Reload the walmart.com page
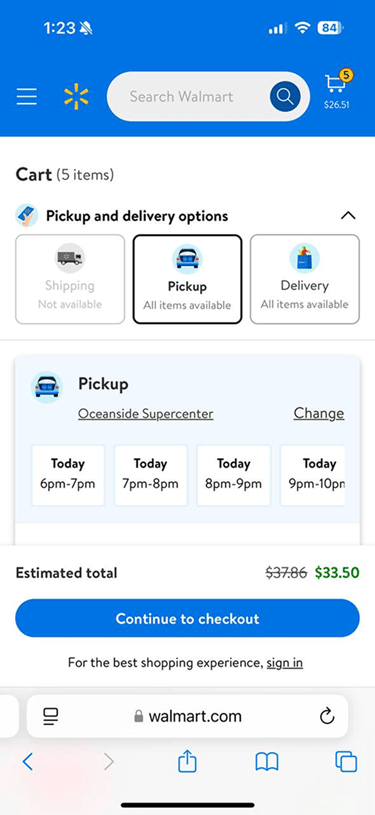Image resolution: width=375 pixels, height=815 pixels. (327, 716)
